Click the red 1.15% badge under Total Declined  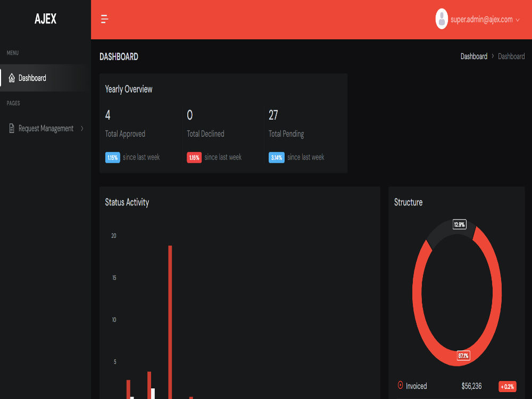pyautogui.click(x=194, y=157)
